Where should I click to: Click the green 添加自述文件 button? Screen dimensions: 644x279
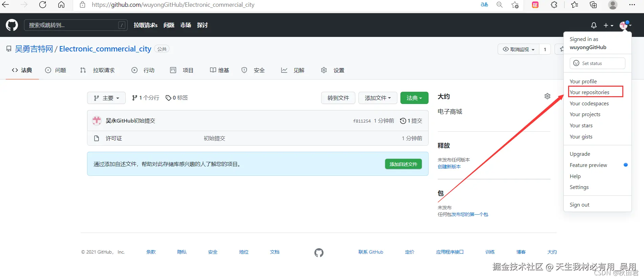[x=403, y=164]
